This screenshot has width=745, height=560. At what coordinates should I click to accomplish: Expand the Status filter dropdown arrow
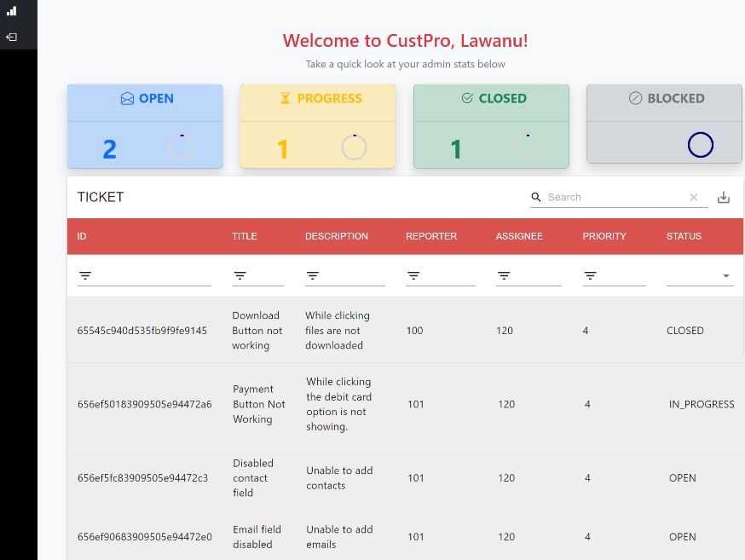pyautogui.click(x=725, y=276)
